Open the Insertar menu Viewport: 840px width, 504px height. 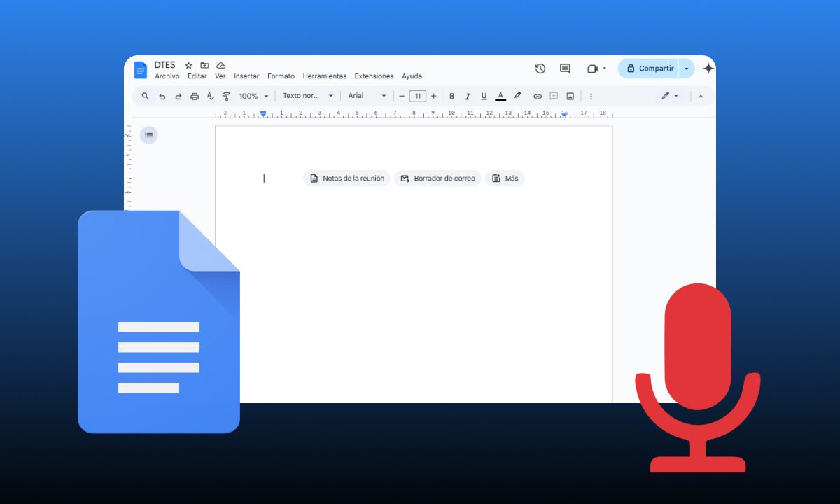(x=246, y=76)
